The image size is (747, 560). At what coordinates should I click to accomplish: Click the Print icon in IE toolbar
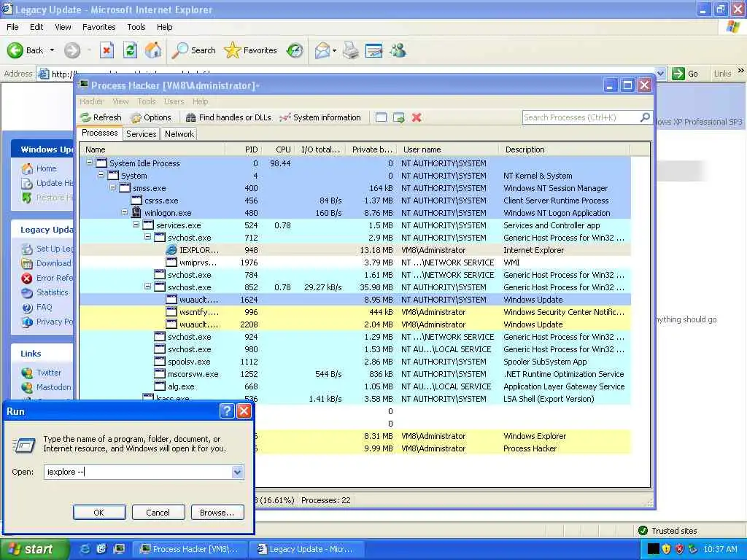click(351, 50)
